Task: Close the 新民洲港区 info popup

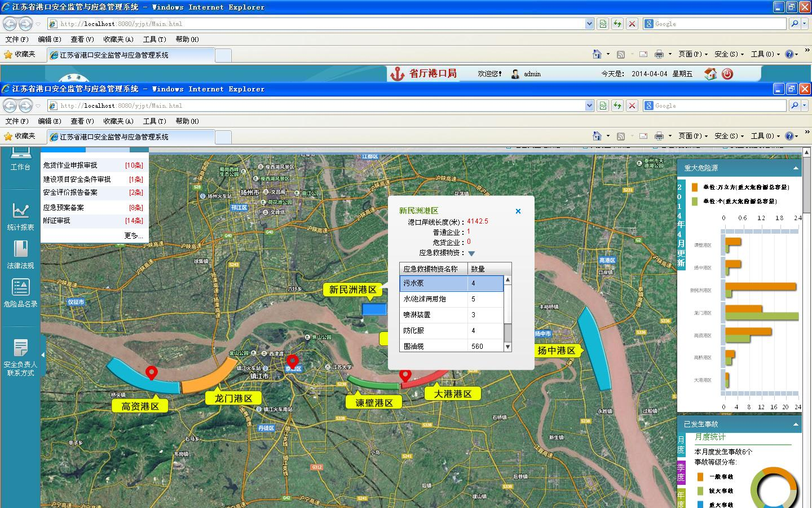Action: [518, 211]
